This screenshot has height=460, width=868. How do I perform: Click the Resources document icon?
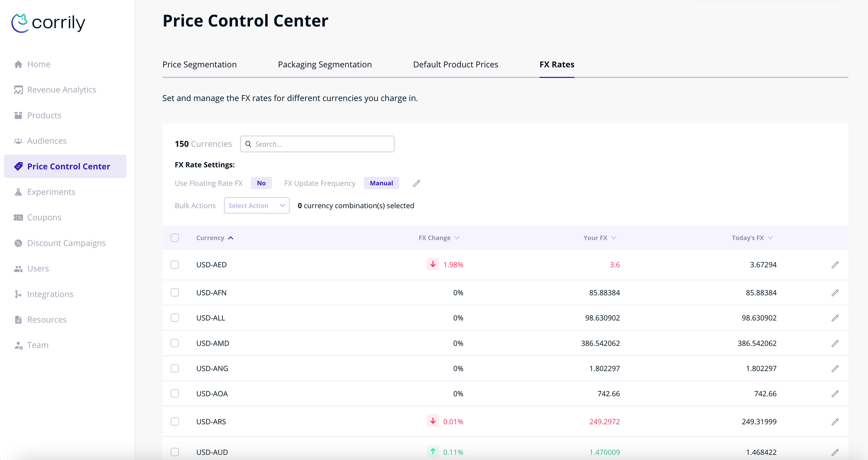18,320
